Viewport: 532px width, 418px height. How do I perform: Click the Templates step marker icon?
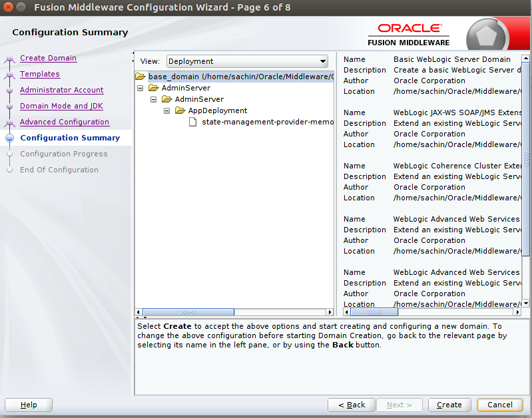coord(10,75)
